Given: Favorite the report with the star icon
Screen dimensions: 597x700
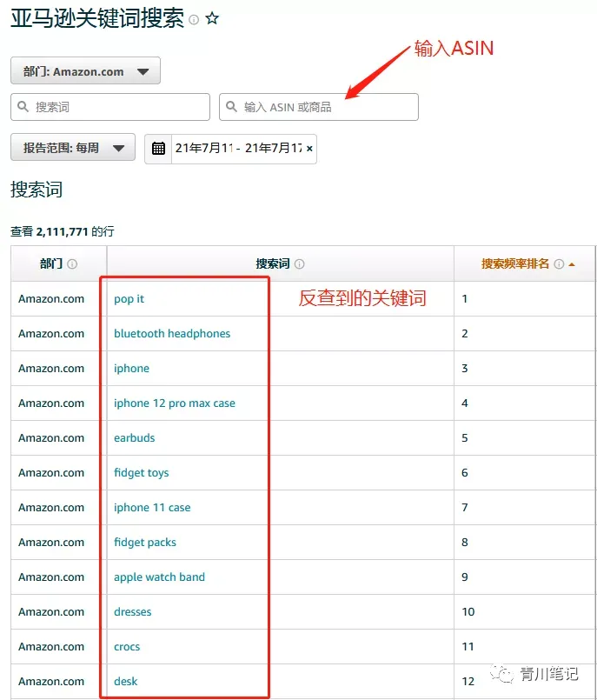Looking at the screenshot, I should (212, 19).
